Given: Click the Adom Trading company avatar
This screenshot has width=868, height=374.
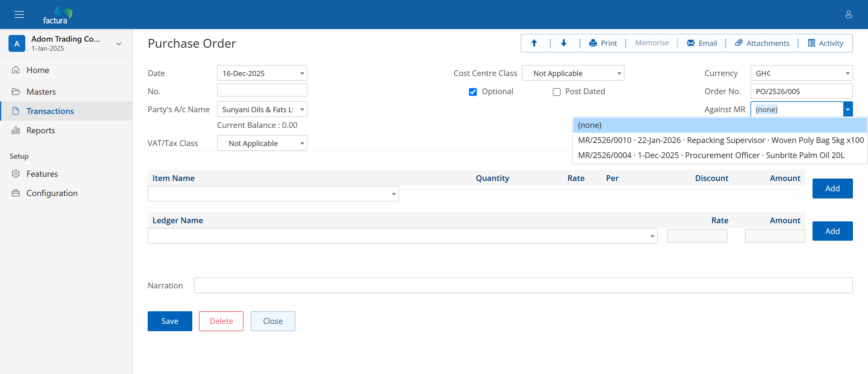Looking at the screenshot, I should 17,43.
